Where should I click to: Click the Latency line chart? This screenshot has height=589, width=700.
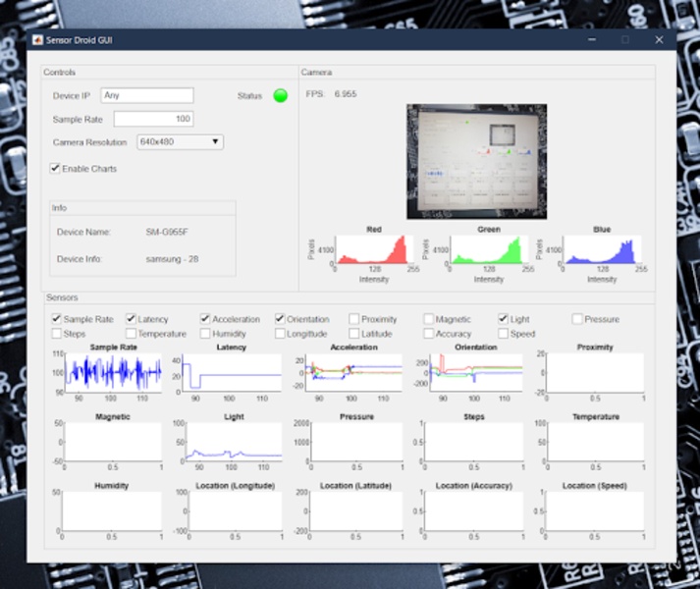point(232,373)
